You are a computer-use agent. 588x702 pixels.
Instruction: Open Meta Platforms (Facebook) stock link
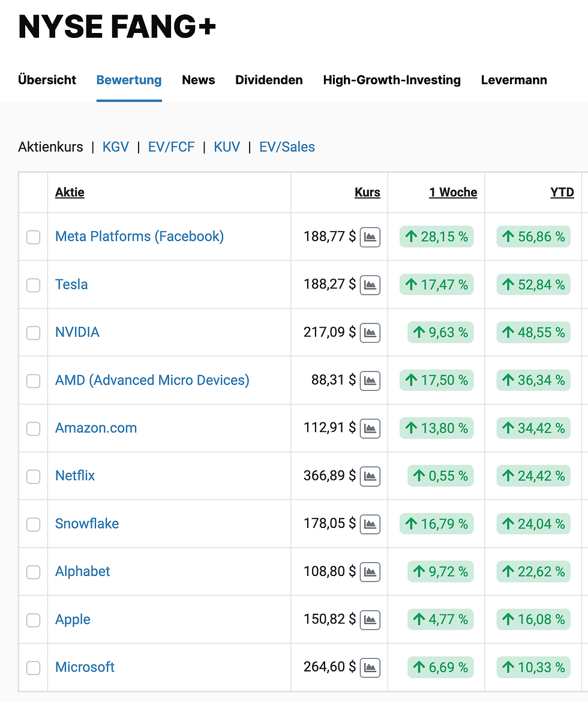click(139, 236)
